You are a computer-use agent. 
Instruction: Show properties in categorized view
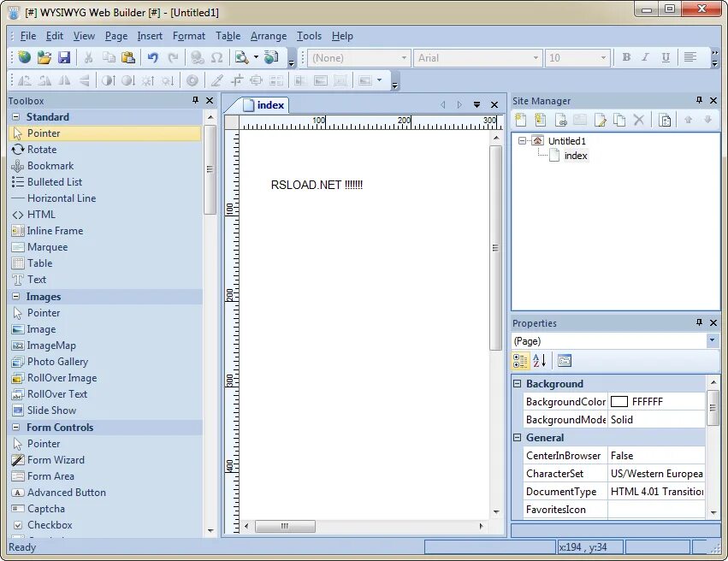point(520,361)
